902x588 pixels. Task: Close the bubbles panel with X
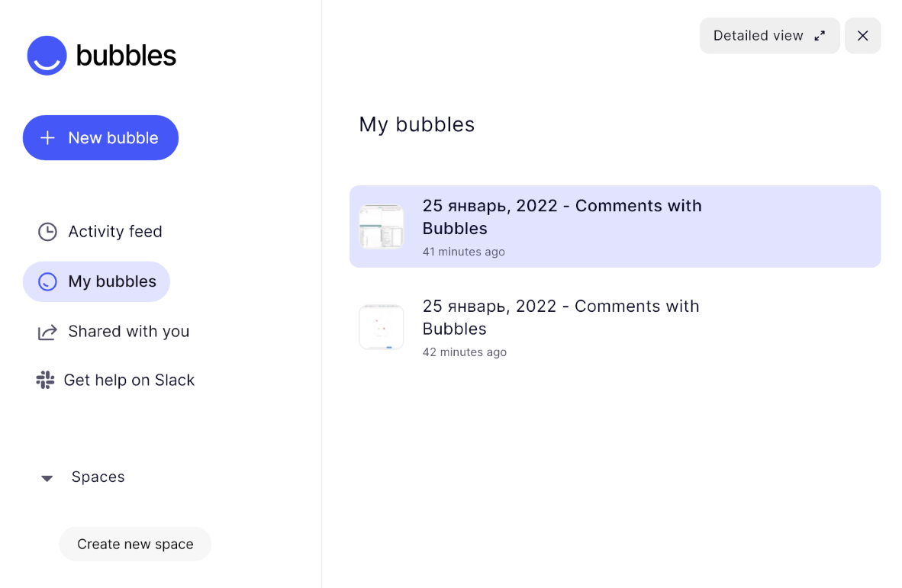click(x=863, y=36)
